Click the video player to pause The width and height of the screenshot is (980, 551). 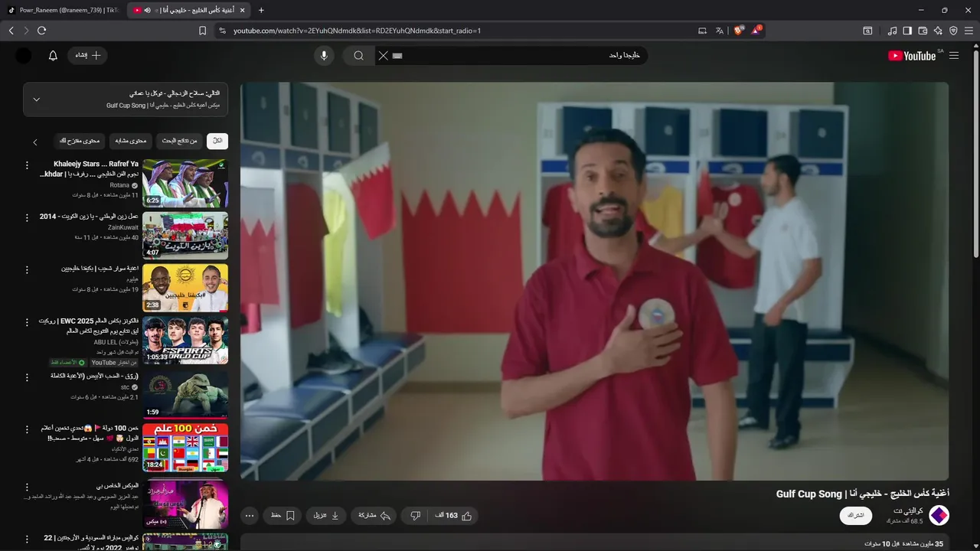[594, 281]
